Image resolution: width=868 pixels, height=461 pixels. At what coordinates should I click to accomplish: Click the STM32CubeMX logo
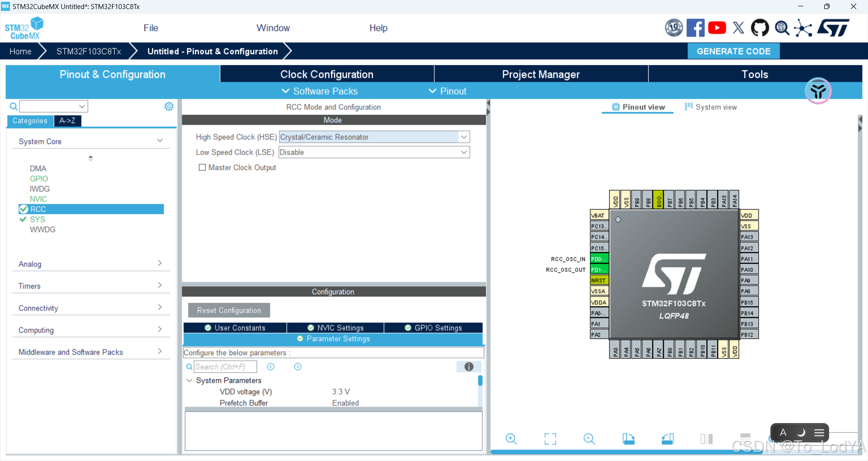24,28
